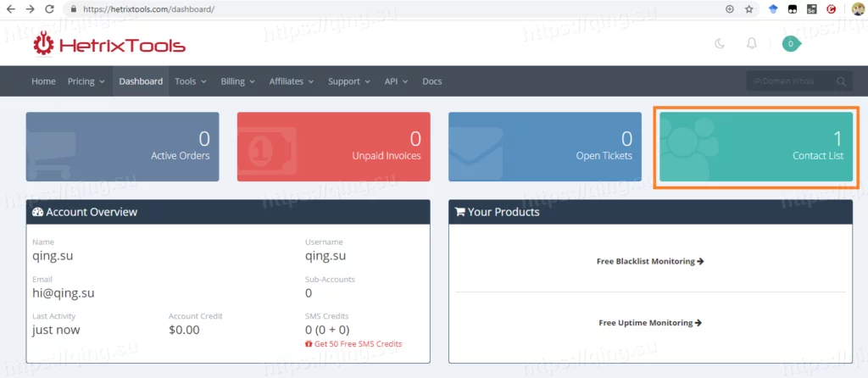Click Get 50 Free SMS Credits

[x=359, y=344]
